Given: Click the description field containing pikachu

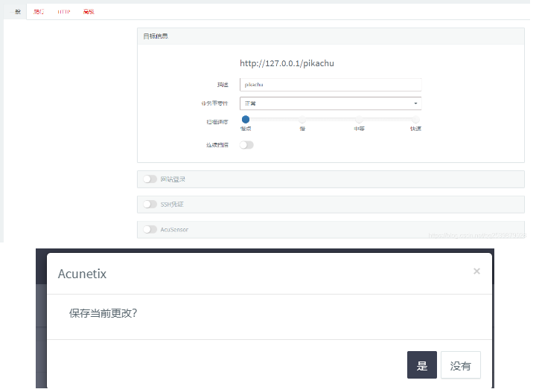Looking at the screenshot, I should click(x=331, y=85).
